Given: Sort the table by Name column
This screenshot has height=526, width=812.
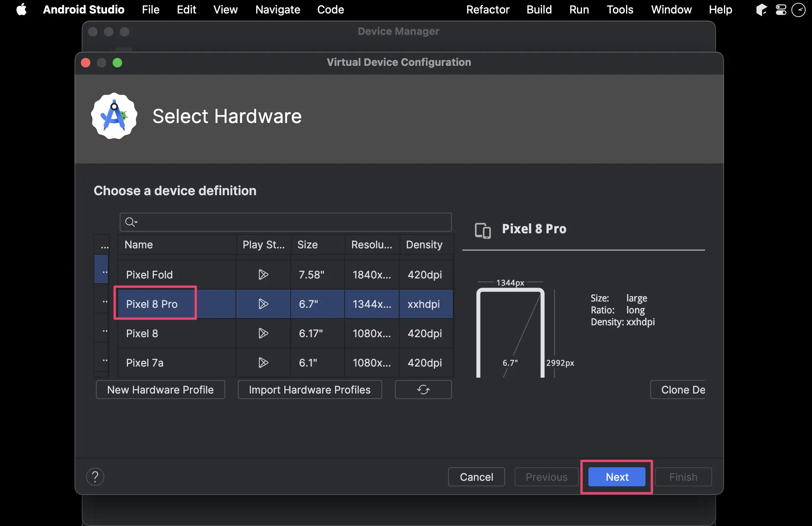Looking at the screenshot, I should [177, 244].
